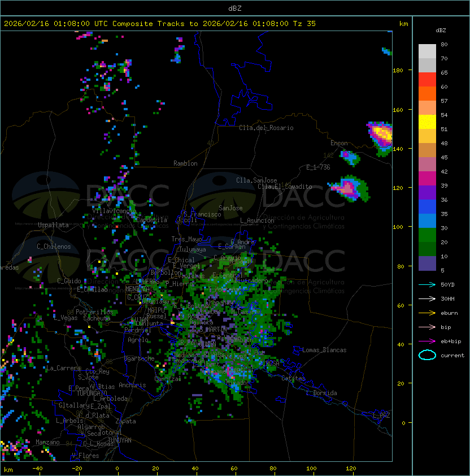Click the pink-cored storm cell east of Clla.El_Cavadito
The height and width of the screenshot is (476, 470).
click(x=349, y=188)
